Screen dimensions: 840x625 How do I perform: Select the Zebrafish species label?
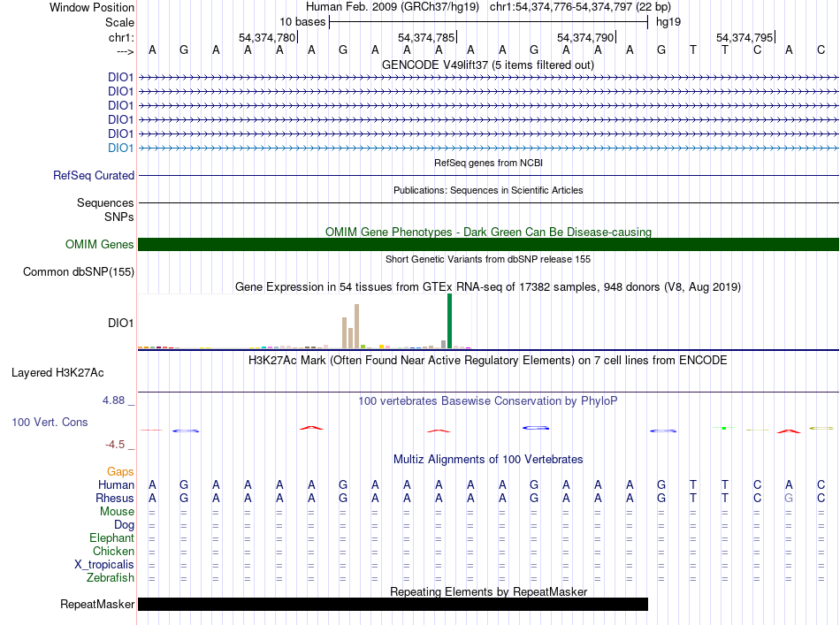pos(111,577)
